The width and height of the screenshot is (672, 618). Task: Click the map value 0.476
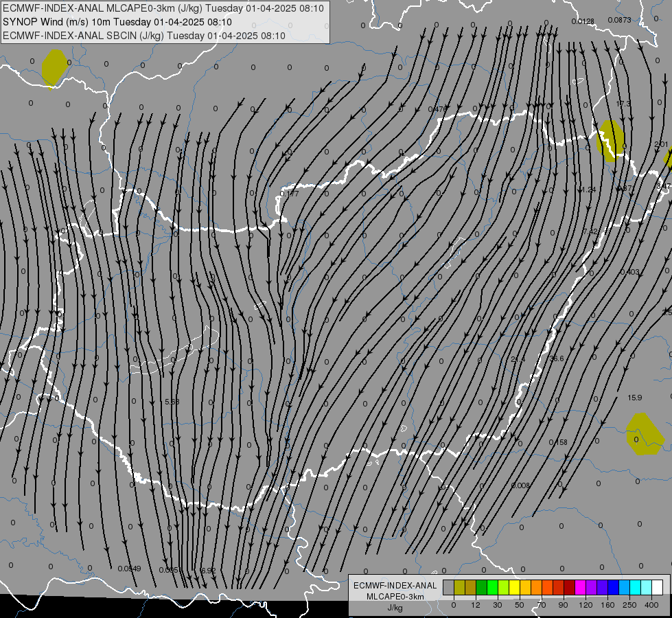[x=437, y=109]
